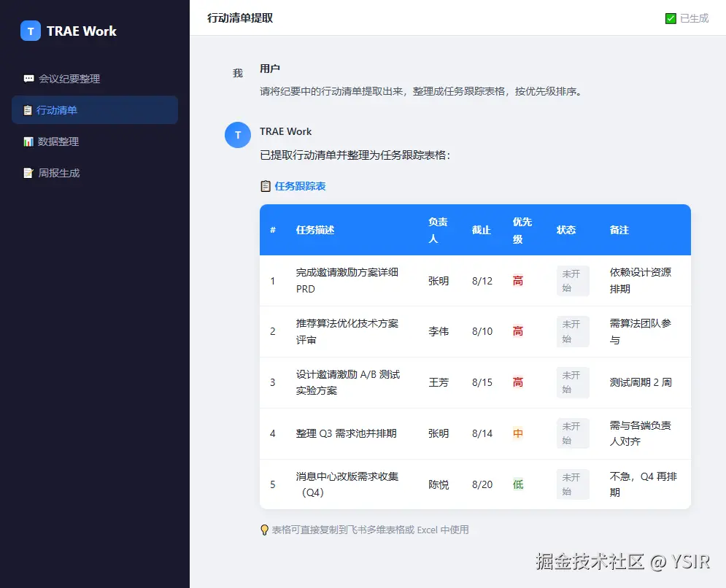Click the 优先级 column header
Screen dimensions: 726x588
coord(522,230)
